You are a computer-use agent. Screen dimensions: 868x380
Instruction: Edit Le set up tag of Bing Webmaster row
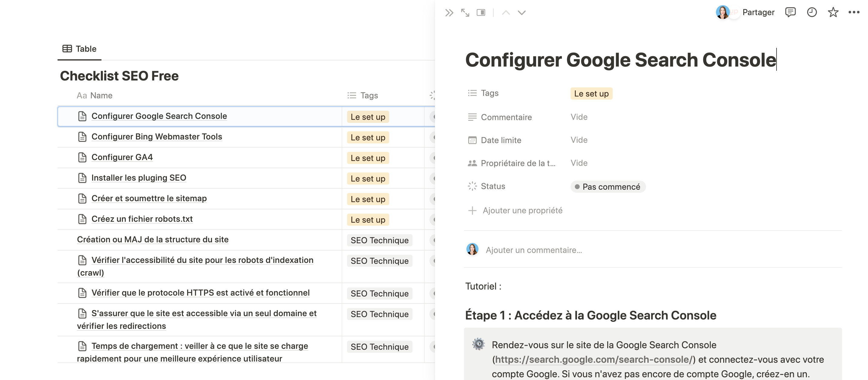tap(368, 137)
